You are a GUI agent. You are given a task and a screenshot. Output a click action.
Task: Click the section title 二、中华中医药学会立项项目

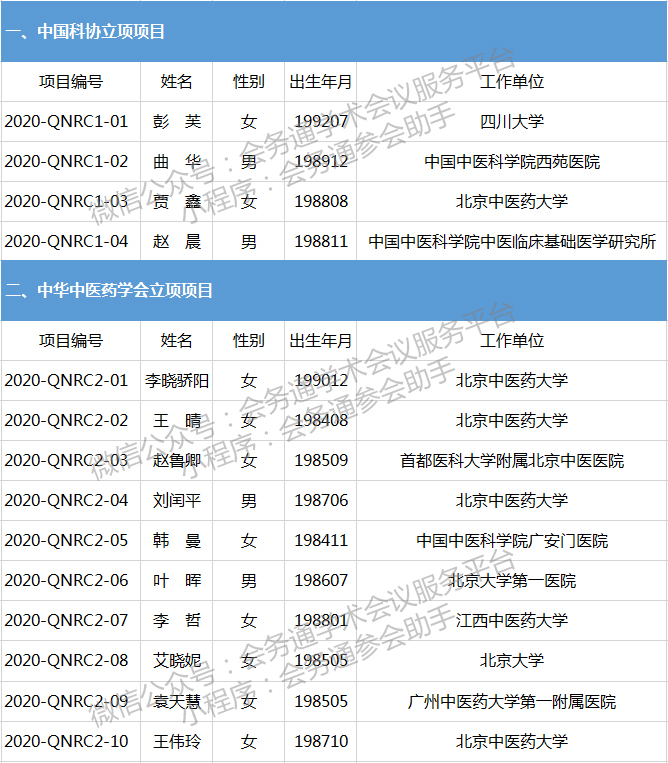[x=109, y=291]
